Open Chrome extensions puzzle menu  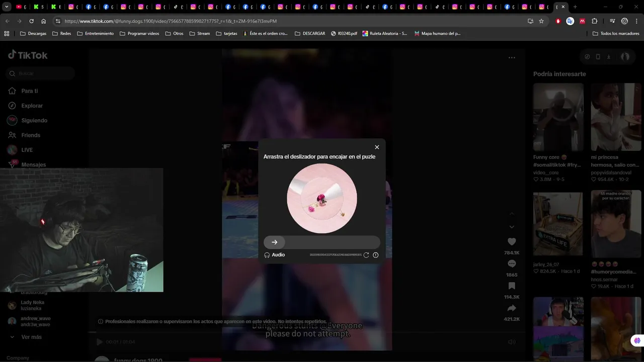pos(595,21)
